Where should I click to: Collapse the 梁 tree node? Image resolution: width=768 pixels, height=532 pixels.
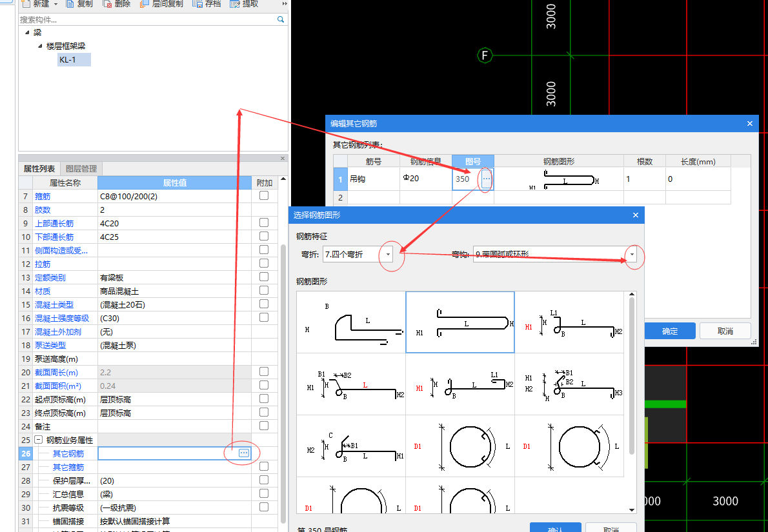click(x=27, y=32)
